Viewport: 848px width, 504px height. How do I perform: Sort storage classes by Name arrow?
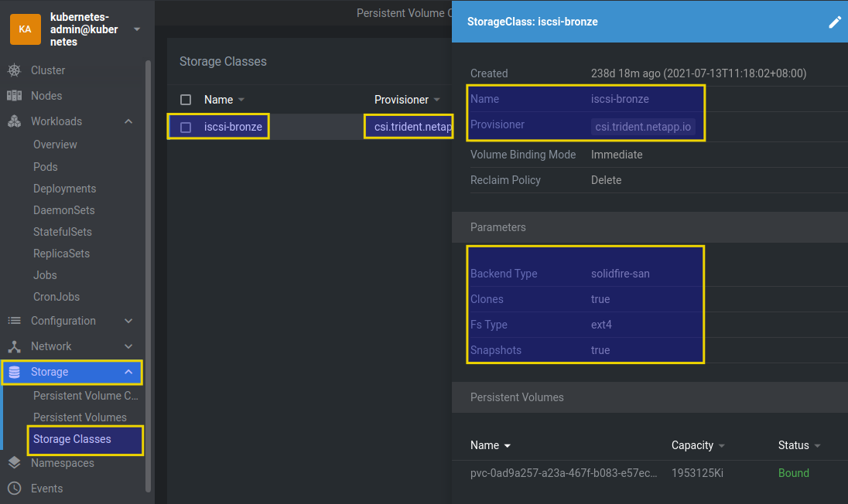[241, 100]
